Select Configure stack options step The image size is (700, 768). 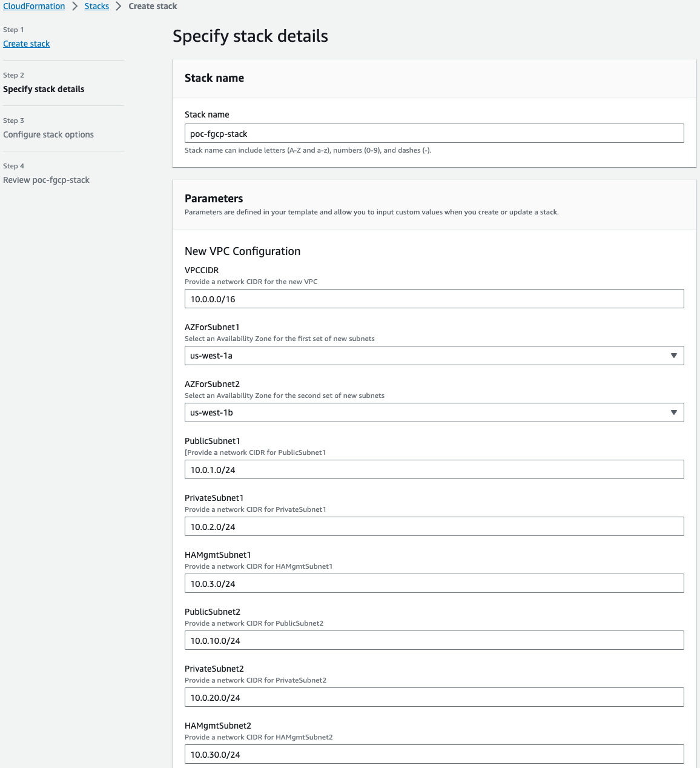click(48, 134)
